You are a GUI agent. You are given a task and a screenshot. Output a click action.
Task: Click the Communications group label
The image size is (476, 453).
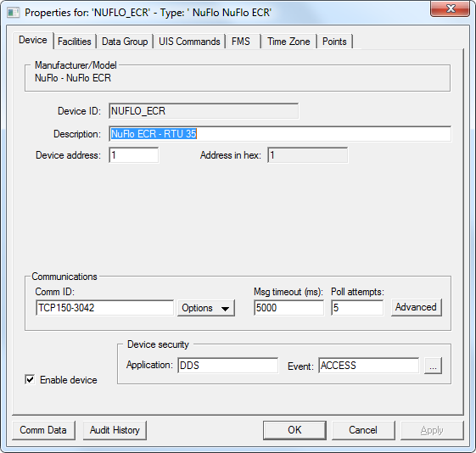point(64,277)
